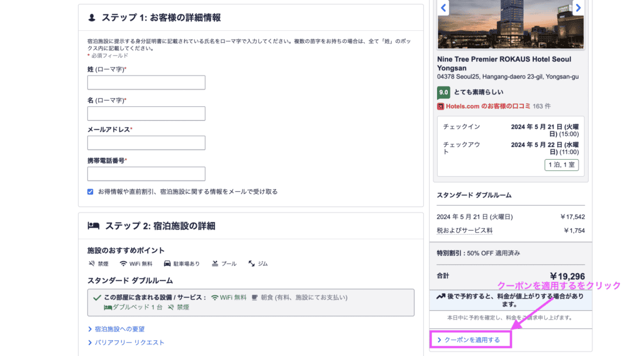
Task: Expand the 宿泊施設への要望 section
Action: coord(119,329)
